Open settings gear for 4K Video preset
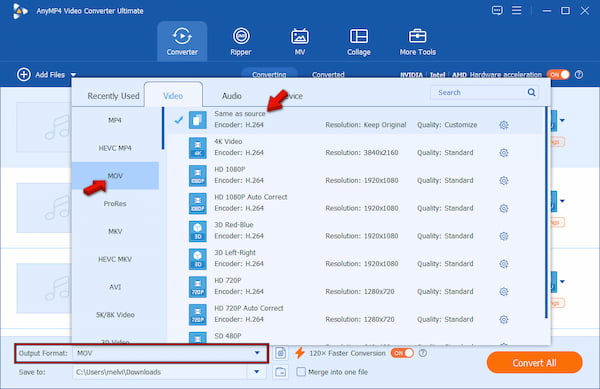Viewport: 600px width, 389px height. [504, 153]
